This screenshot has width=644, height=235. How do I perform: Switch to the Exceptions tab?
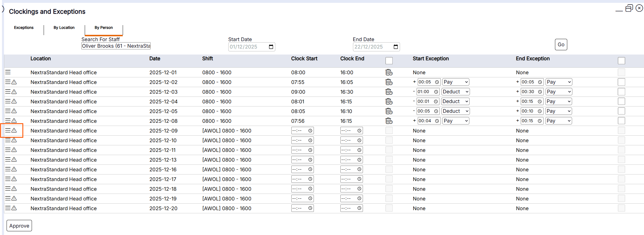pyautogui.click(x=24, y=28)
